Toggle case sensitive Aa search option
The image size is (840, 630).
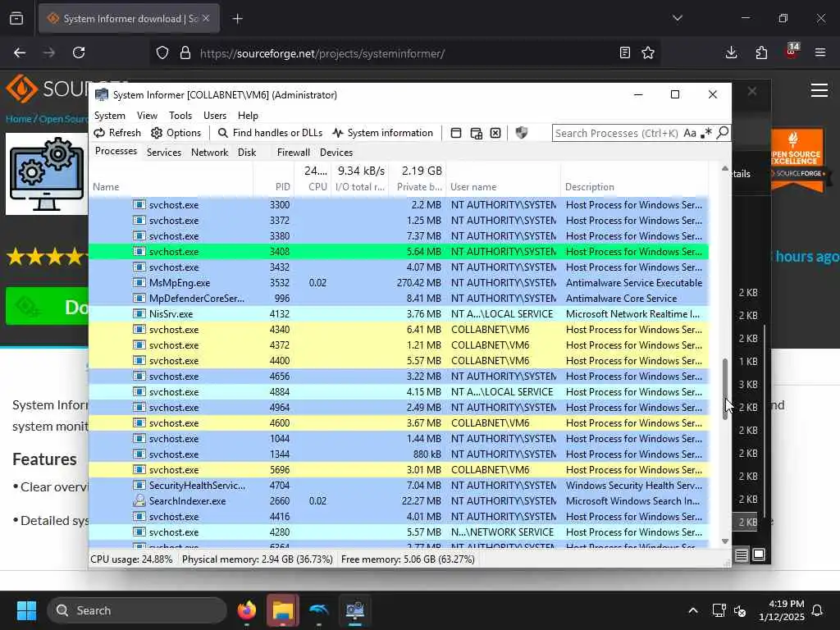click(x=690, y=133)
